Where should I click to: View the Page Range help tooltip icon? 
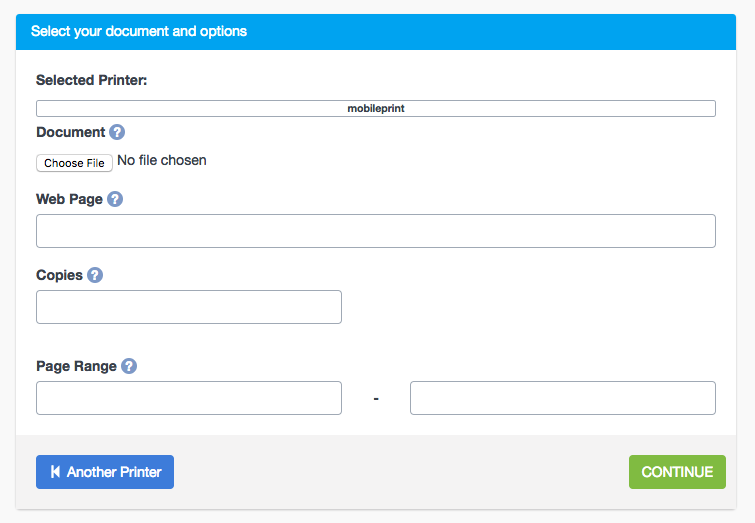pyautogui.click(x=129, y=366)
